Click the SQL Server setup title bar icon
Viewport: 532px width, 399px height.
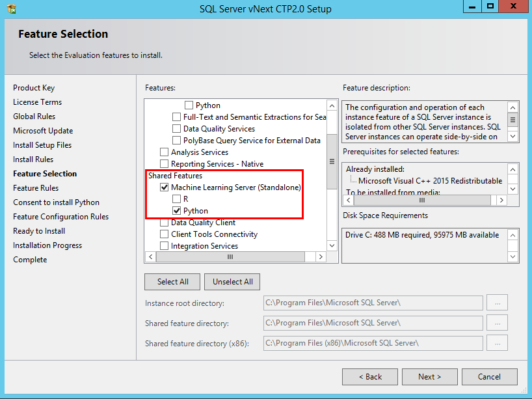pyautogui.click(x=12, y=8)
